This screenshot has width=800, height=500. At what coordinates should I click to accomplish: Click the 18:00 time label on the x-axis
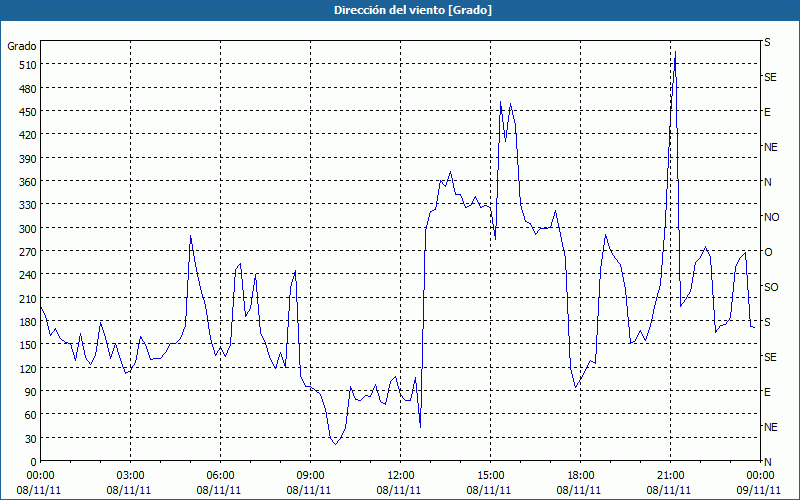581,476
